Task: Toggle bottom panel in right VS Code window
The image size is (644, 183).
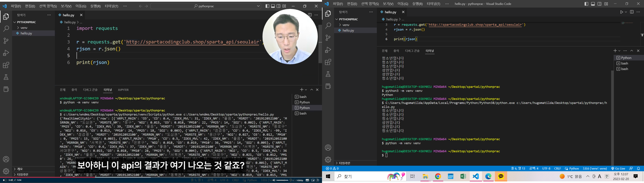Action: pos(593,4)
